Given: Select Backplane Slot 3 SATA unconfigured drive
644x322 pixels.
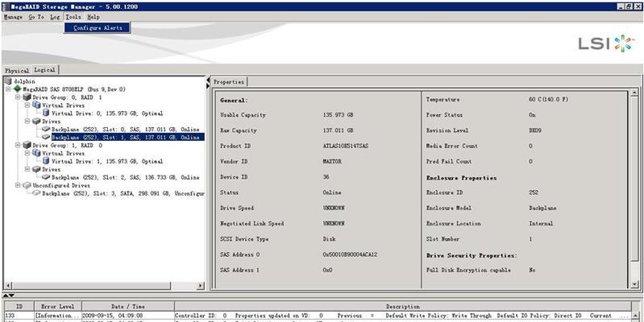Looking at the screenshot, I should tap(123, 193).
